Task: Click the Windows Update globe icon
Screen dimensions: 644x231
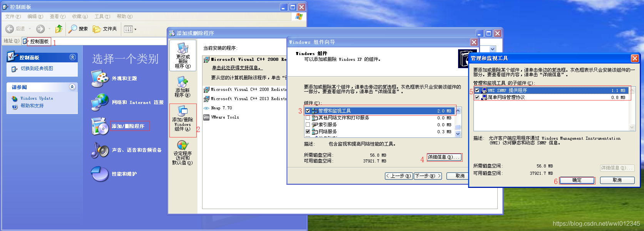Action: pyautogui.click(x=15, y=99)
